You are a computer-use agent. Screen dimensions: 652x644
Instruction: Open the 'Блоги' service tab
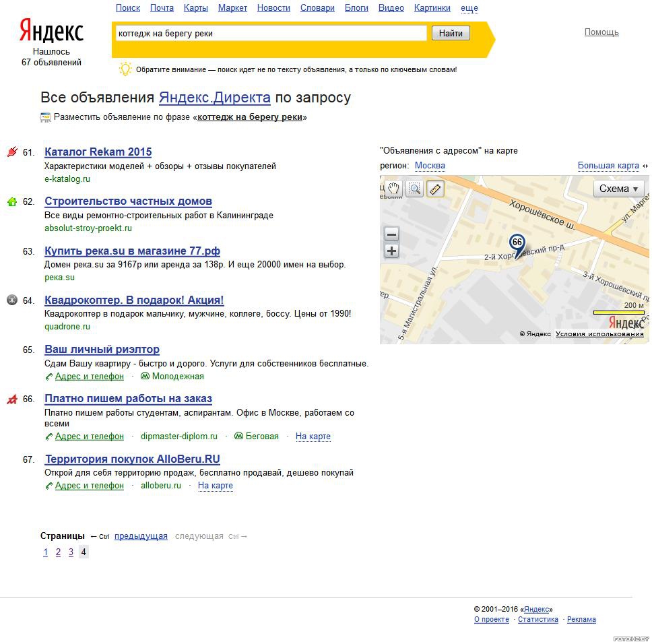[x=356, y=8]
